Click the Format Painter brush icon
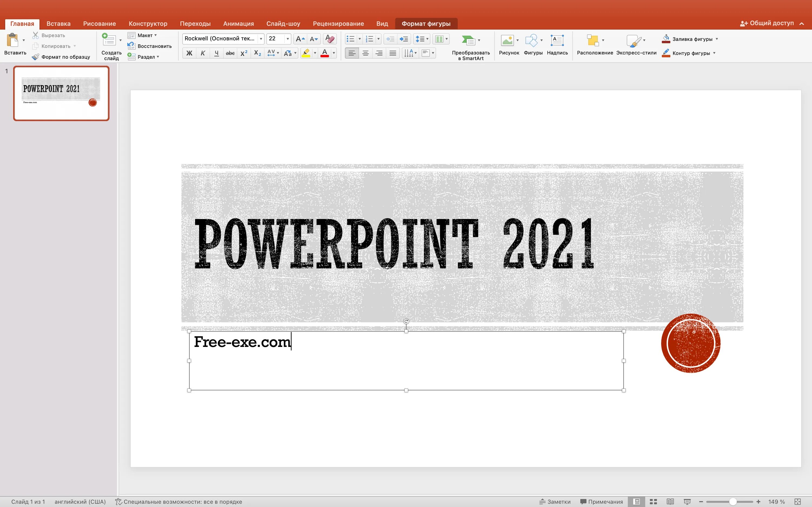Viewport: 812px width, 507px height. (35, 57)
